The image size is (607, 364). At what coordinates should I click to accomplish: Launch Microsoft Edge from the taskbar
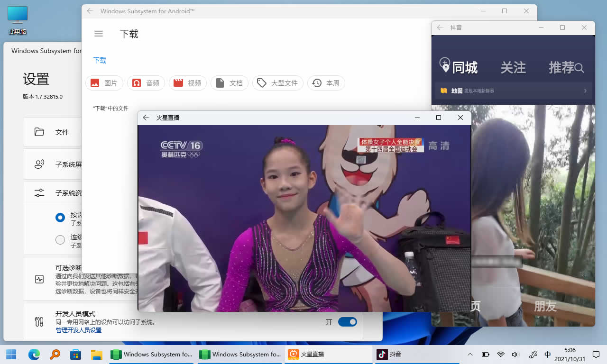coord(34,354)
